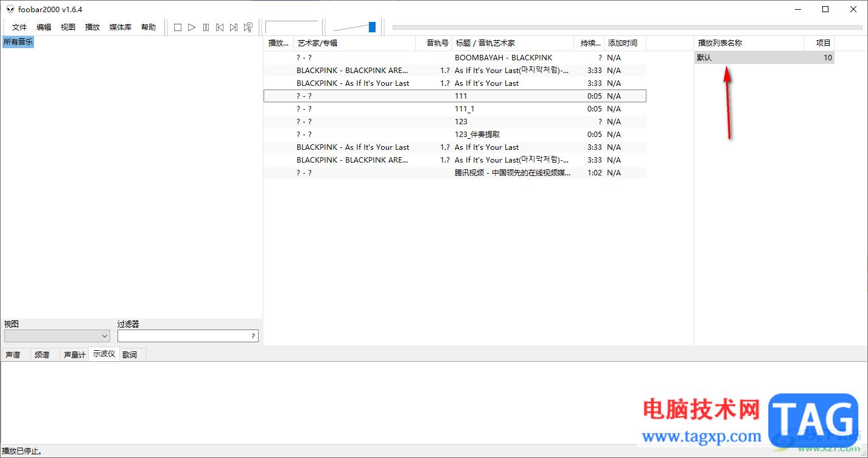Click the foobar2000 alien app icon

pos(10,9)
